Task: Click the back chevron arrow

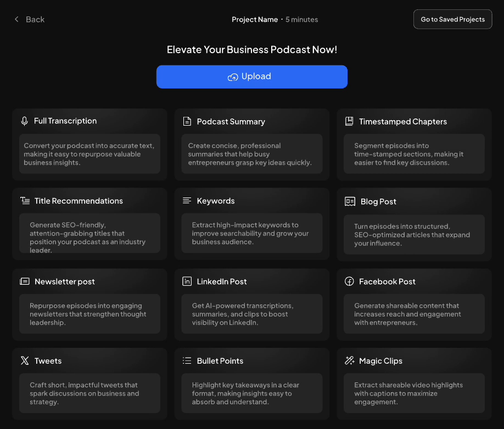Action: click(x=16, y=19)
